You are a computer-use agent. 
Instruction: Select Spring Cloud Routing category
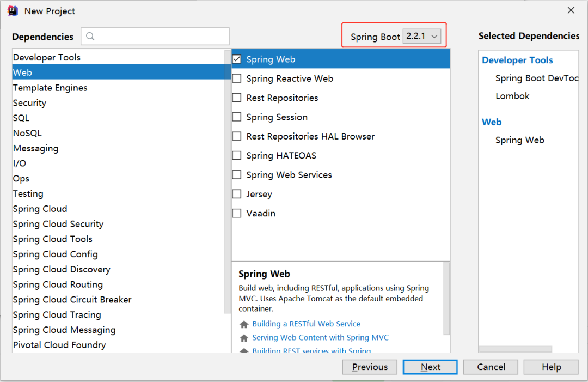coord(118,284)
